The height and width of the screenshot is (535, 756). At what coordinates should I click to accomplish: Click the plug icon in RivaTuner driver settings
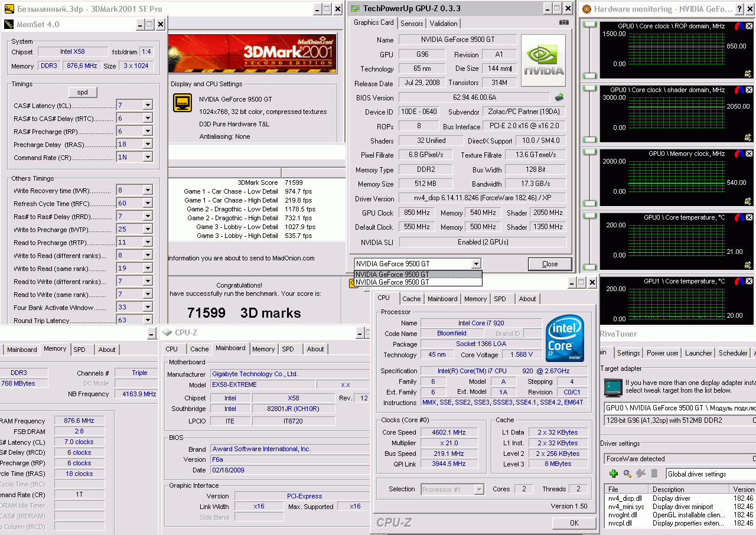(x=641, y=474)
